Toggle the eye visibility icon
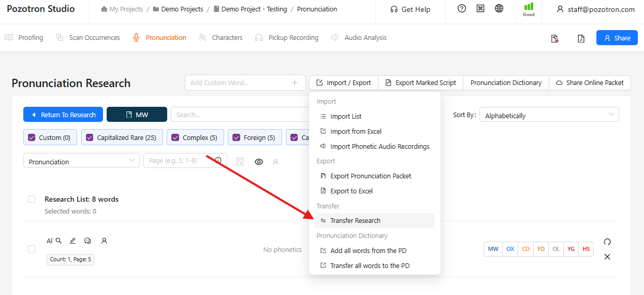Image resolution: width=644 pixels, height=295 pixels. pos(259,162)
